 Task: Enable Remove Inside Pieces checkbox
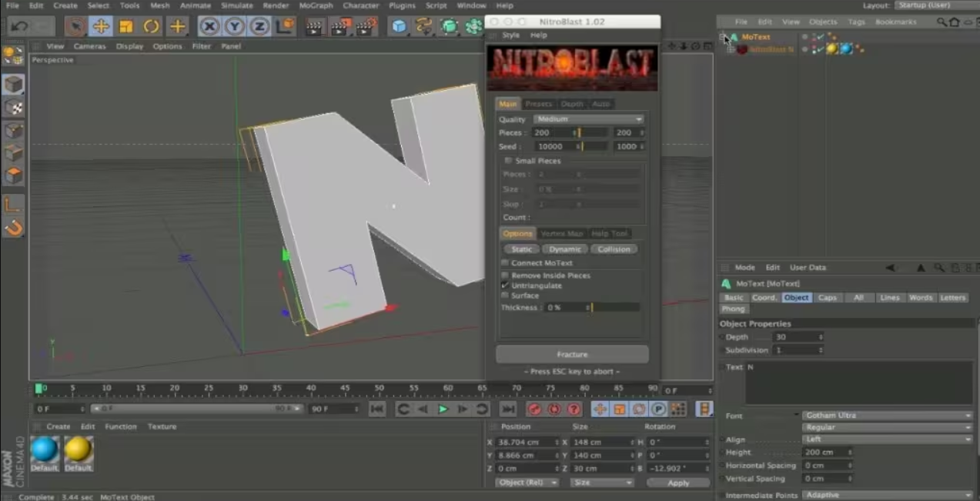tap(505, 276)
